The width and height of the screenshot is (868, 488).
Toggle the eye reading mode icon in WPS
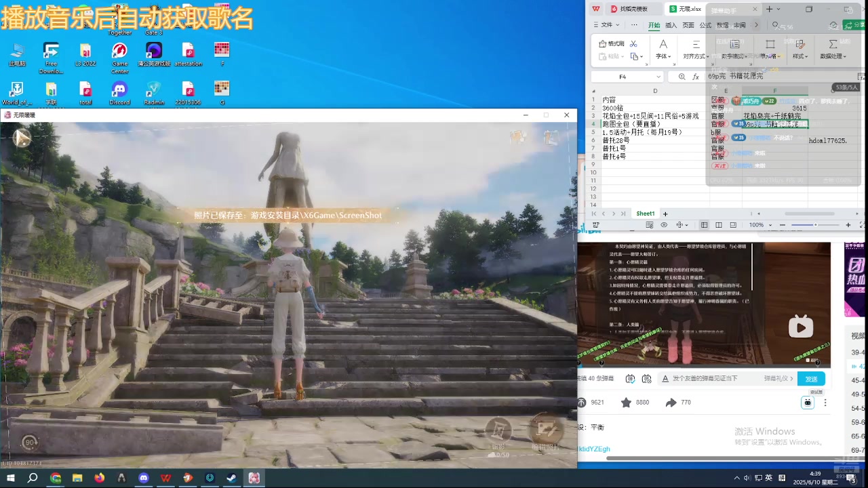664,225
